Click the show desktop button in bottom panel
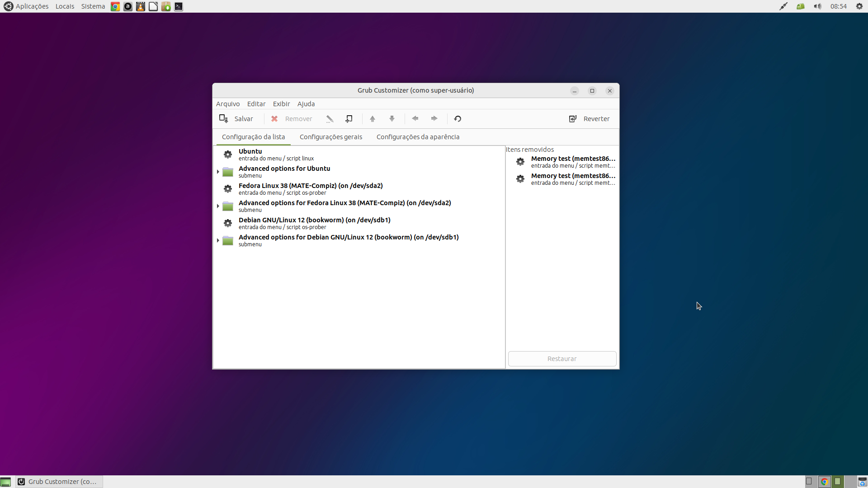Image resolution: width=868 pixels, height=488 pixels. pyautogui.click(x=5, y=482)
